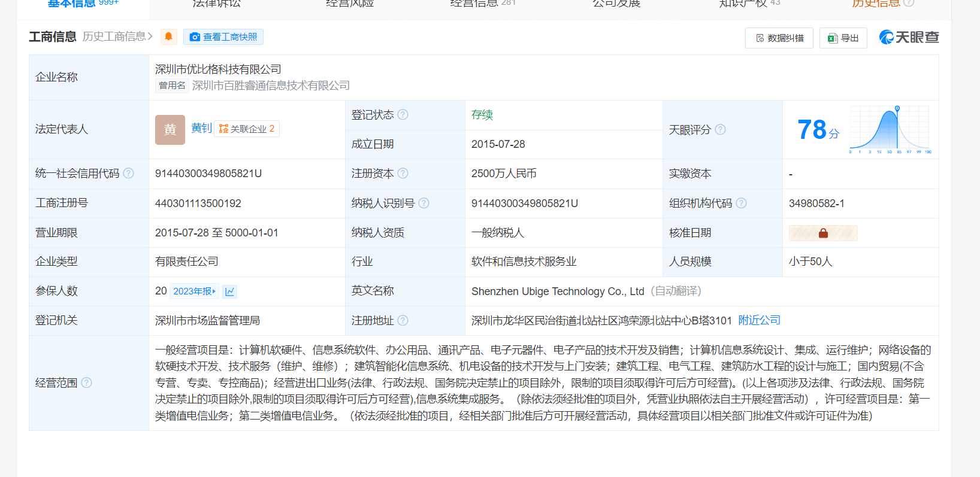Click organization code 34980582-1
The width and height of the screenshot is (980, 477).
tap(816, 203)
